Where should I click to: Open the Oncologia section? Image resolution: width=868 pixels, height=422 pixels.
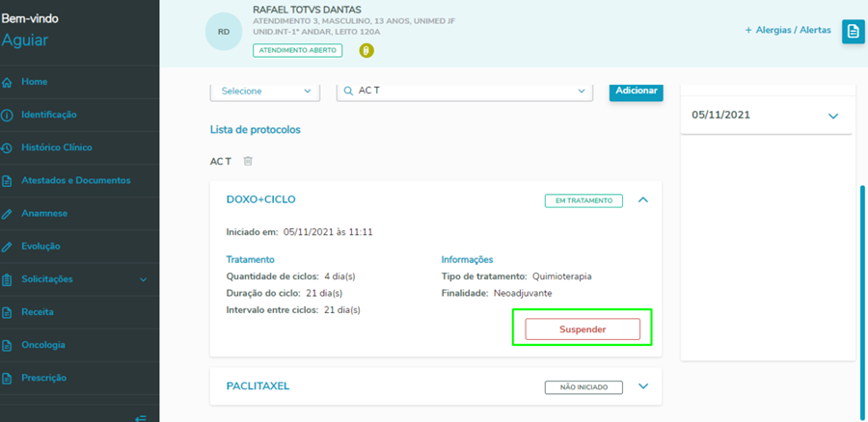(x=43, y=345)
